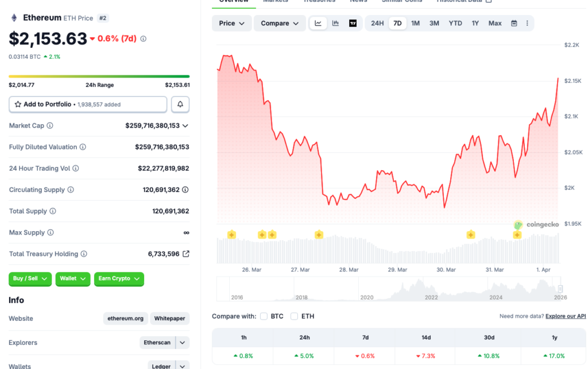Click the Buy / Sell button
Screen dimensions: 588x369
(x=30, y=279)
